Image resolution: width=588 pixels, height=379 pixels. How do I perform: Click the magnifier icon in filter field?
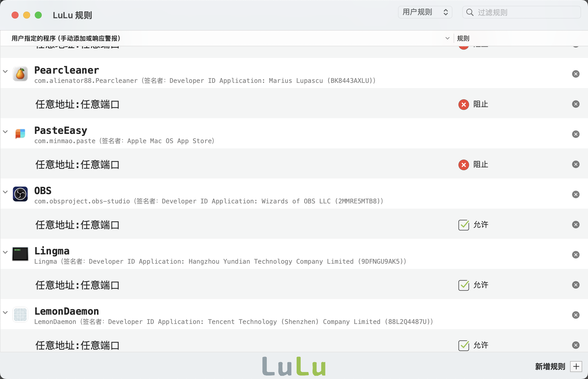click(470, 12)
